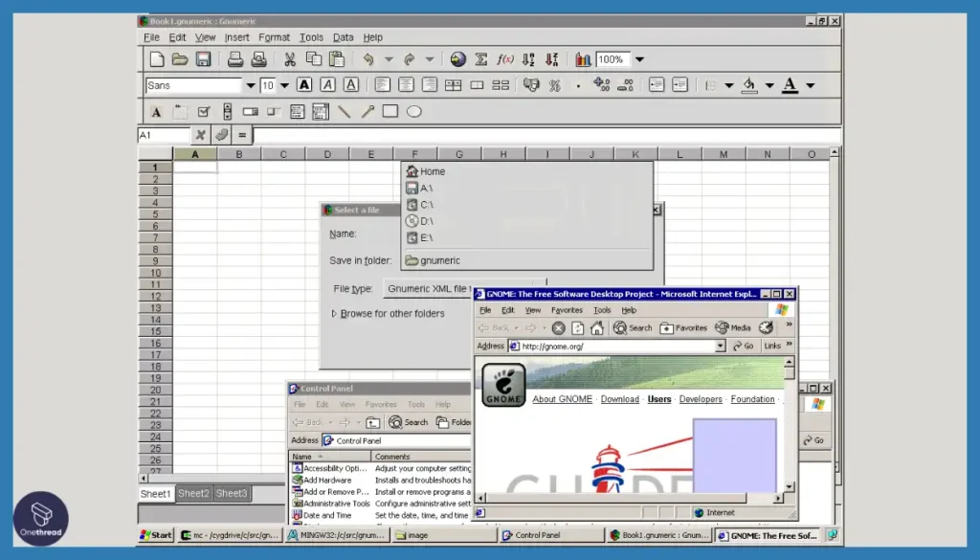
Task: Toggle right text alignment
Action: click(430, 85)
